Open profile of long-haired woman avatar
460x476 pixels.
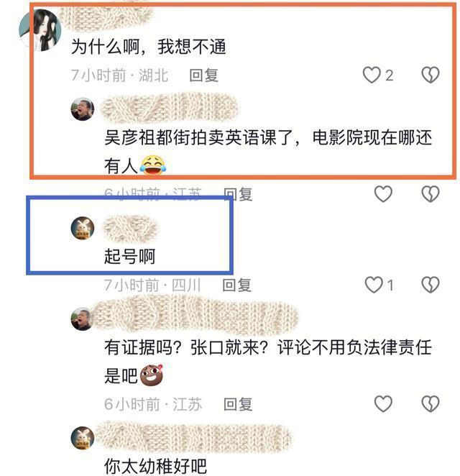click(x=40, y=30)
